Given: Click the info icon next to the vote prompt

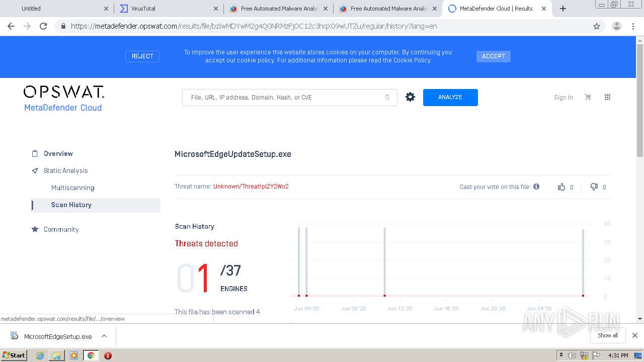Looking at the screenshot, I should click(x=536, y=187).
